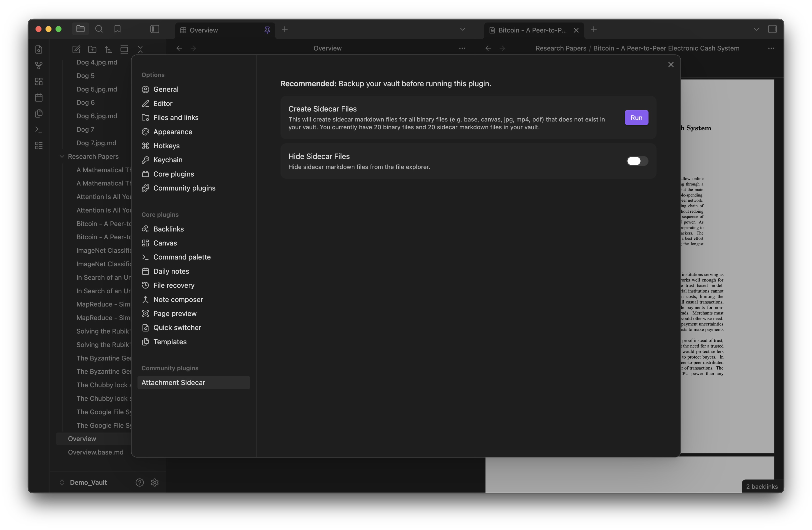Collapse the Research Papers folder
The image size is (812, 530).
pos(62,156)
